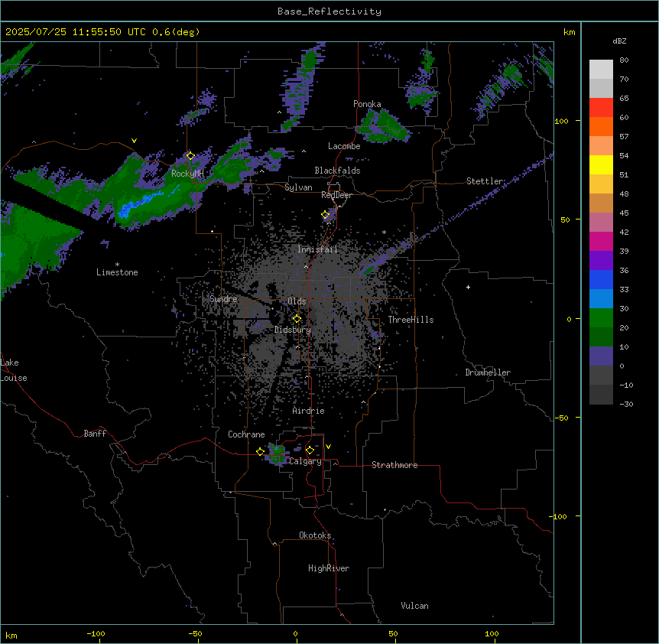The image size is (659, 644).
Task: Select the yellow diamond marker below RedDeer
Action: point(326,215)
